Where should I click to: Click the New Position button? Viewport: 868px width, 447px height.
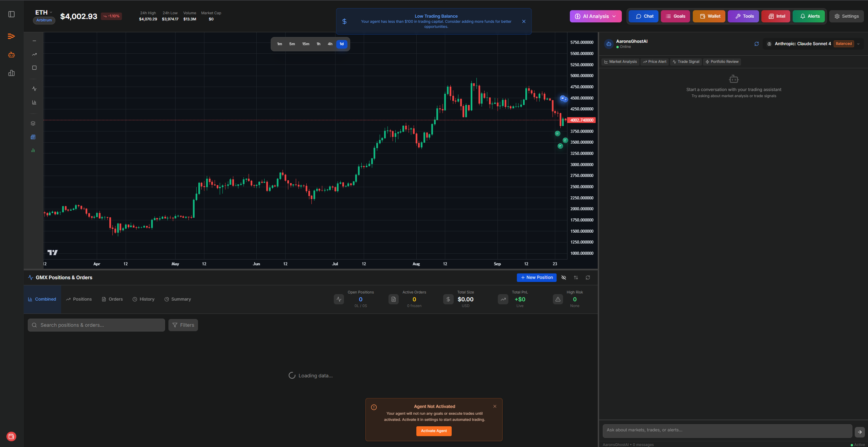[537, 278]
